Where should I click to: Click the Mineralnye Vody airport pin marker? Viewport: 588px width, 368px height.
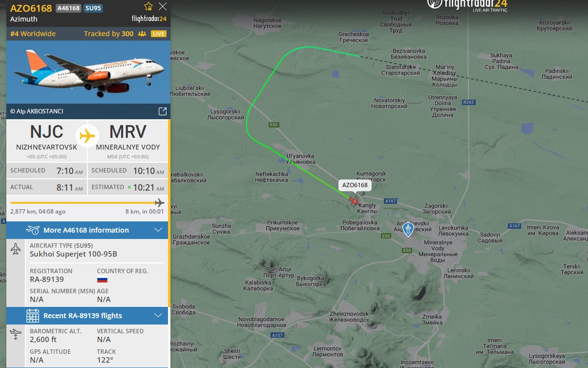coord(408,229)
